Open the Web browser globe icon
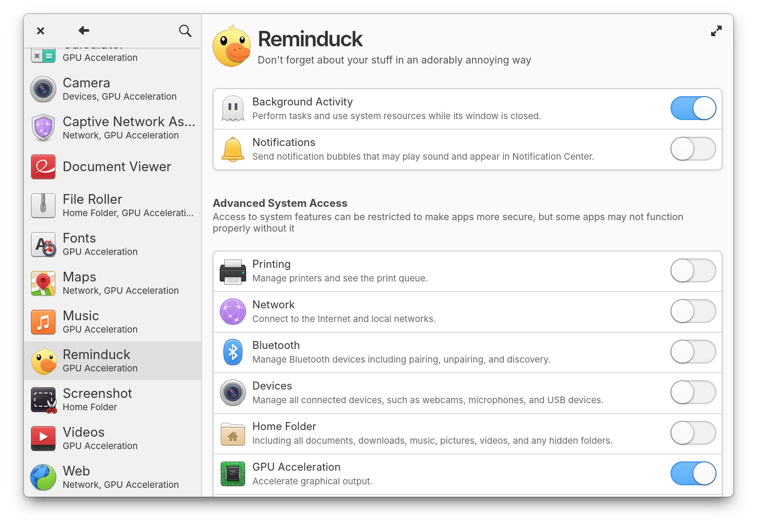Screen dimensions: 757x532 click(x=43, y=477)
